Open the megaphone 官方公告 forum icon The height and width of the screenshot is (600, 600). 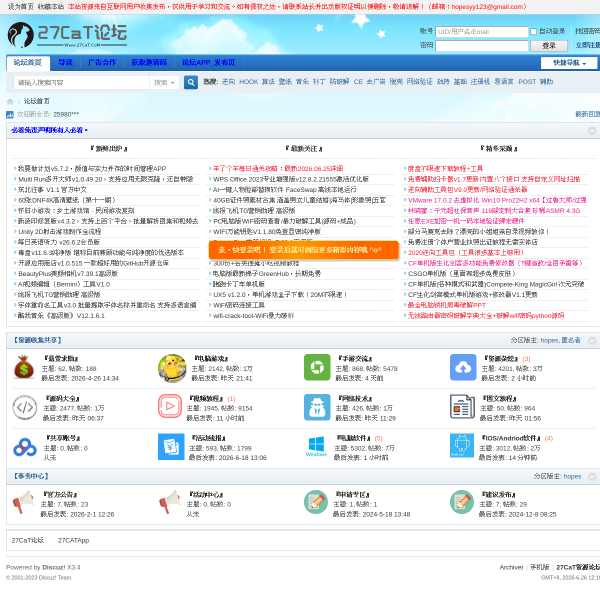(23, 502)
